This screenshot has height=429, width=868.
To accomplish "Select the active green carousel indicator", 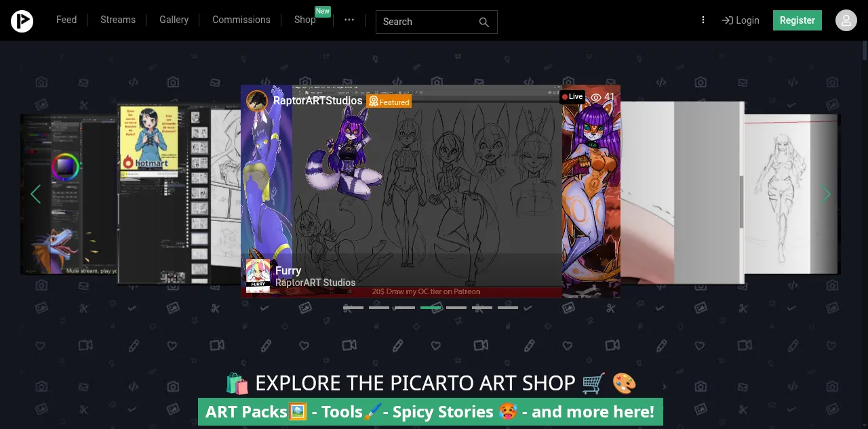I will pyautogui.click(x=431, y=308).
